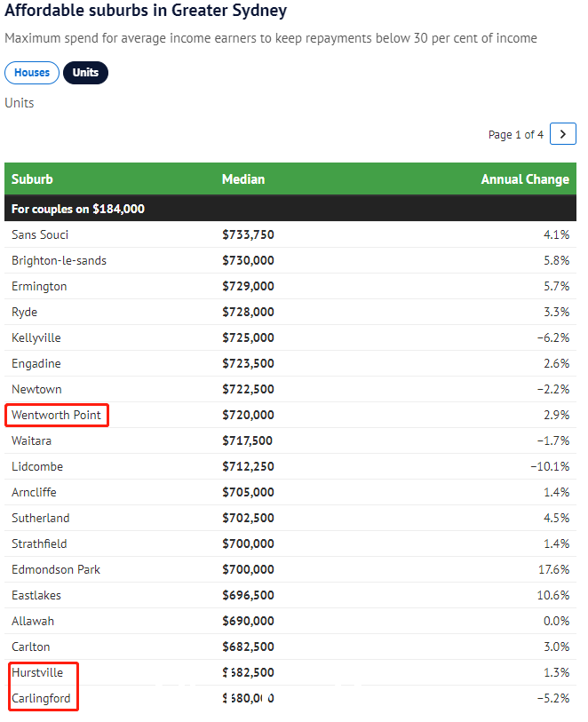Select the Hurstville suburb name
This screenshot has height=722, width=588.
pyautogui.click(x=37, y=673)
